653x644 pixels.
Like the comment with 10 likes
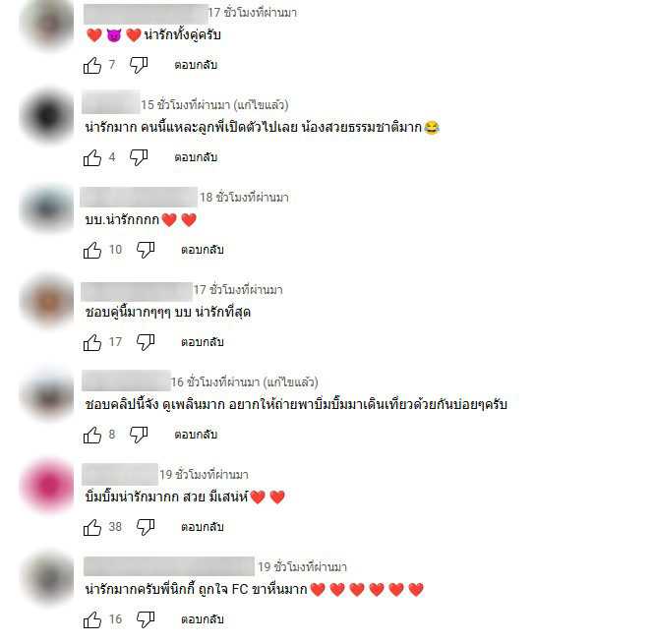pos(92,250)
